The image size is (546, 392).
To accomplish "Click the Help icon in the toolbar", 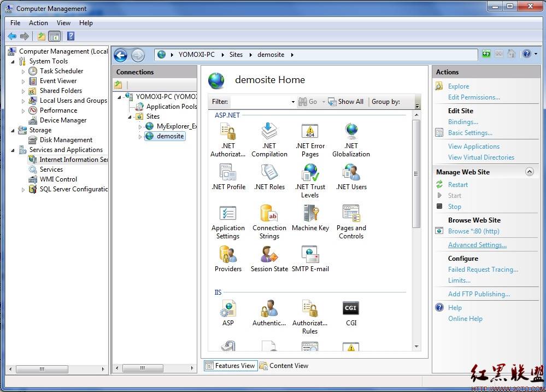I will coord(71,37).
